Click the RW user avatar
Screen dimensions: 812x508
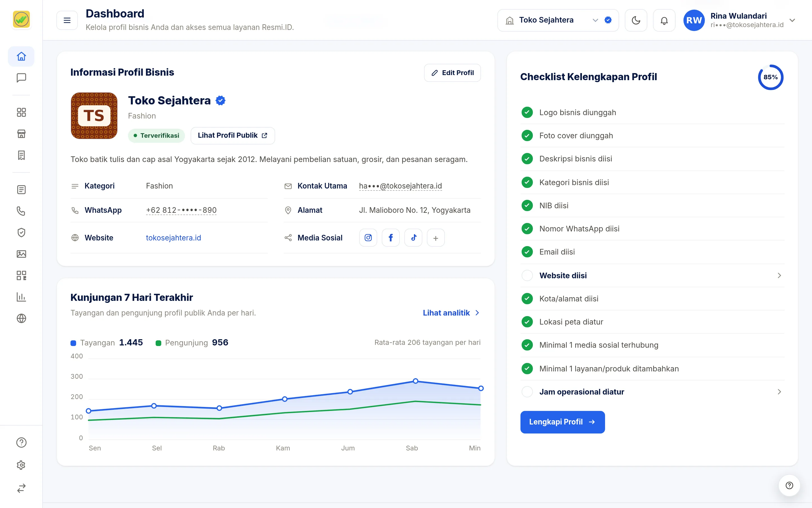click(x=694, y=20)
